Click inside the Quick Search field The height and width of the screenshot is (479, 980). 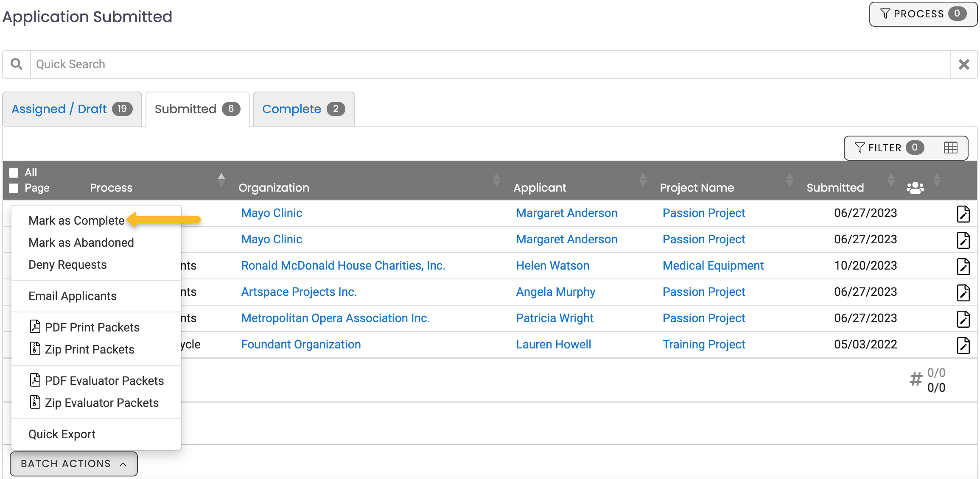[488, 64]
